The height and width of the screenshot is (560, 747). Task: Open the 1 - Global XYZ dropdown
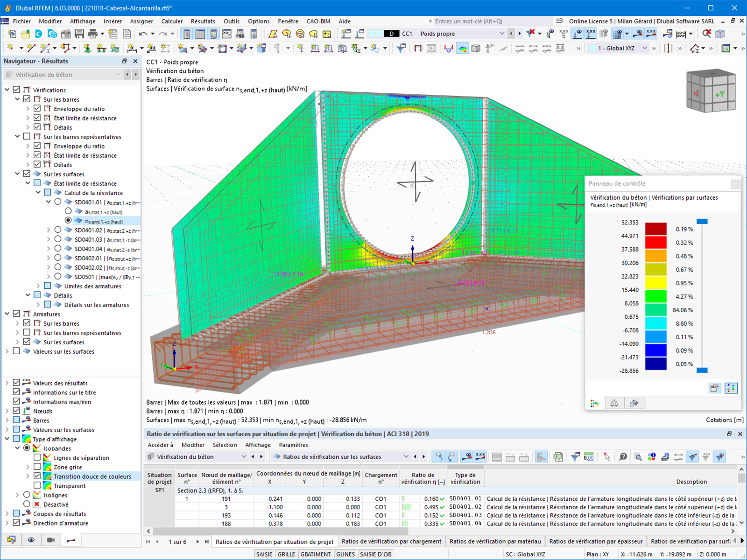point(645,48)
